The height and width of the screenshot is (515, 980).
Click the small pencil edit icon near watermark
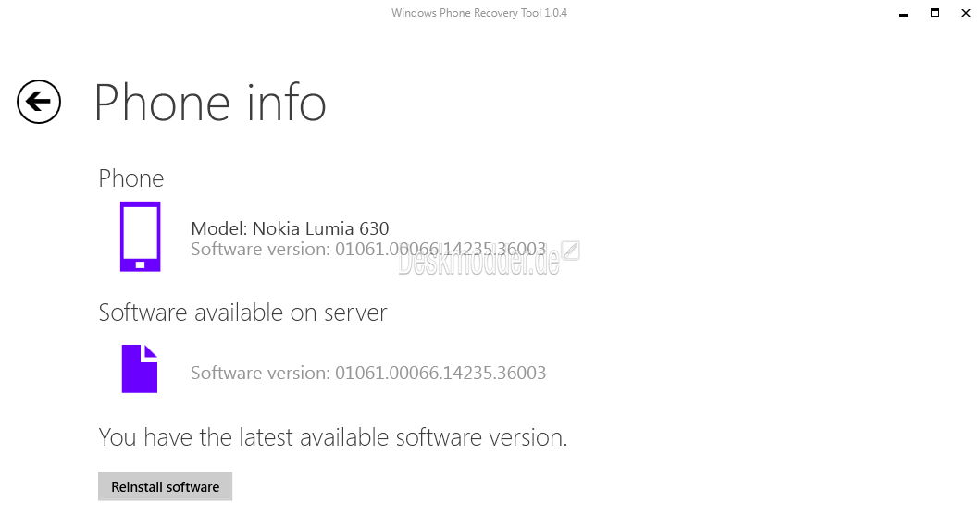[x=570, y=251]
